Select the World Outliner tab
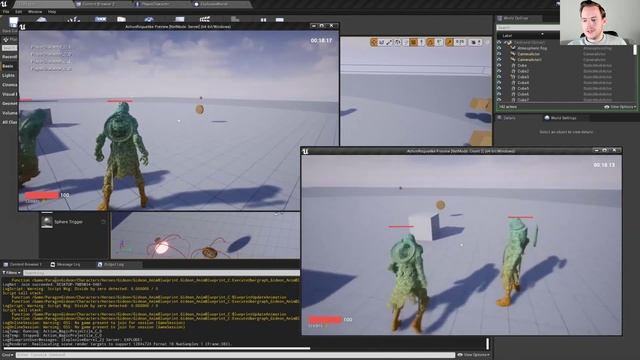 [516, 18]
